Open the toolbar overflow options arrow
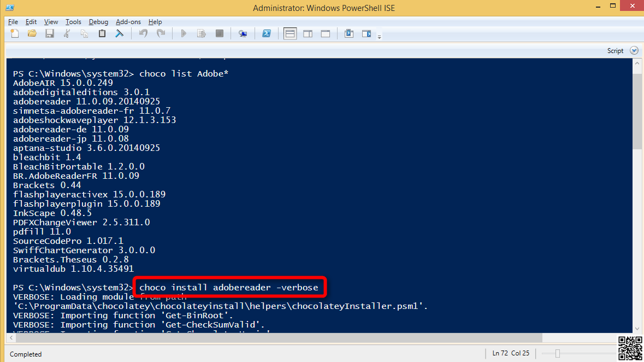 click(x=379, y=37)
